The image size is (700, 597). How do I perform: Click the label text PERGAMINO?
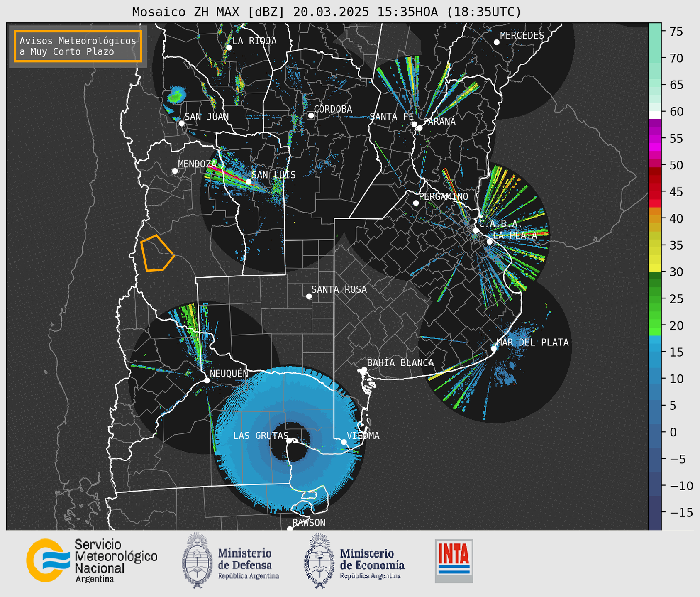pos(443,196)
